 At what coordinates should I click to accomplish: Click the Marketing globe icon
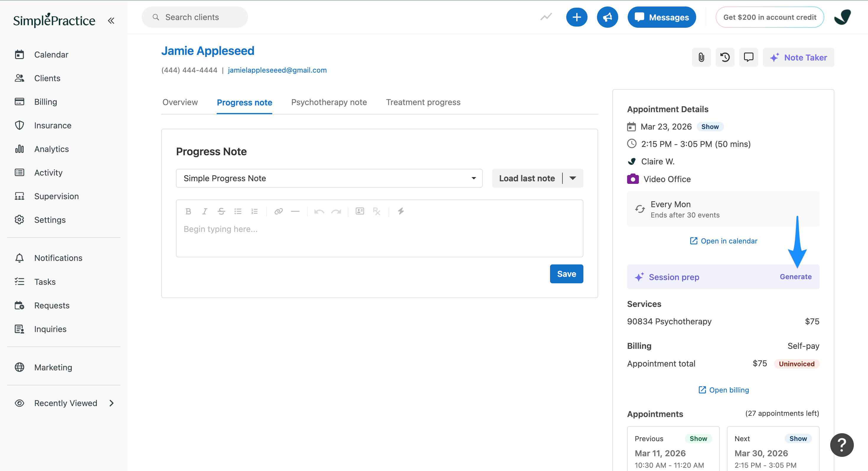pos(19,367)
